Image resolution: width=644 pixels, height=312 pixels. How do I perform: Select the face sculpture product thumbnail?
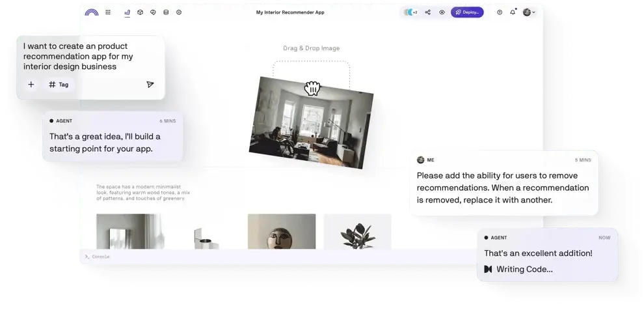click(281, 231)
